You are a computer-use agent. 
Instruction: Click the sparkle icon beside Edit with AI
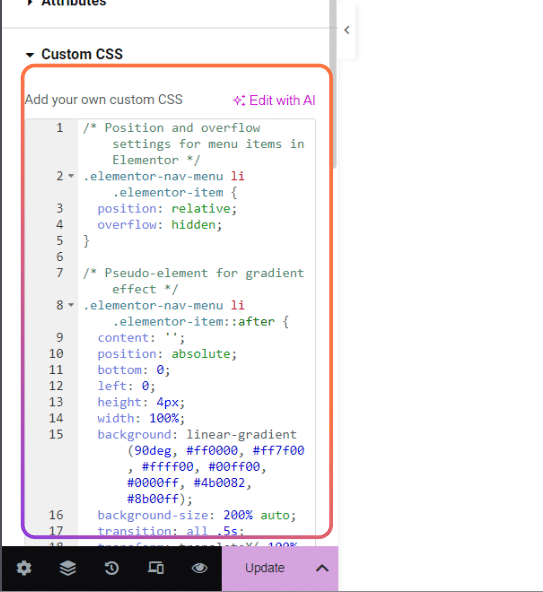239,100
